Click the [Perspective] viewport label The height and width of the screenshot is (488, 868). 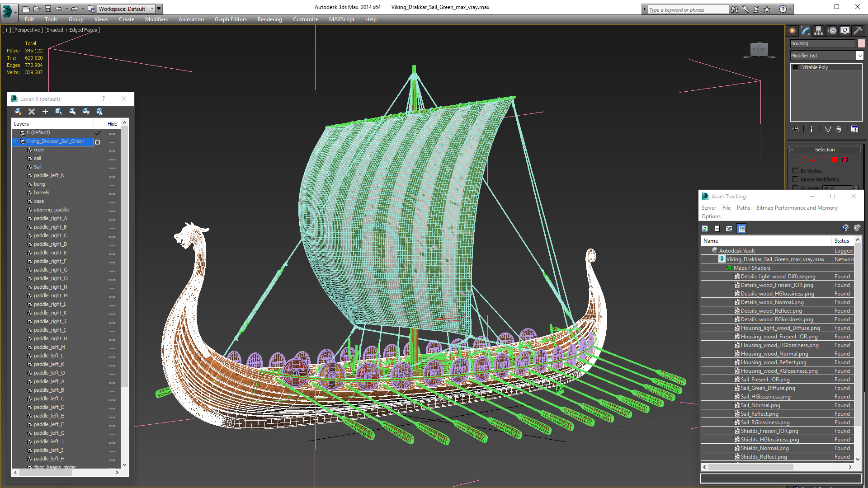click(x=28, y=30)
